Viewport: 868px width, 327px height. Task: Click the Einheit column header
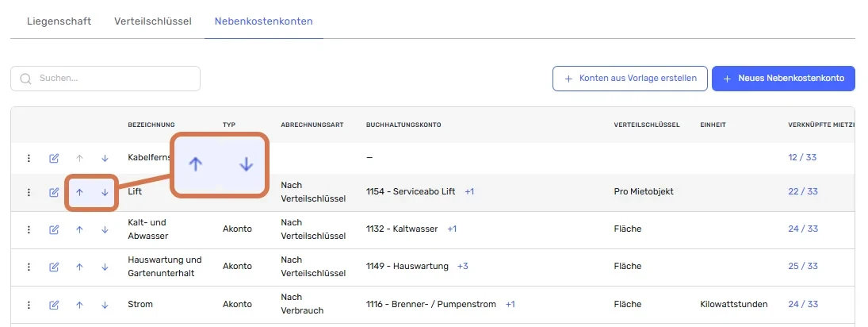(713, 125)
